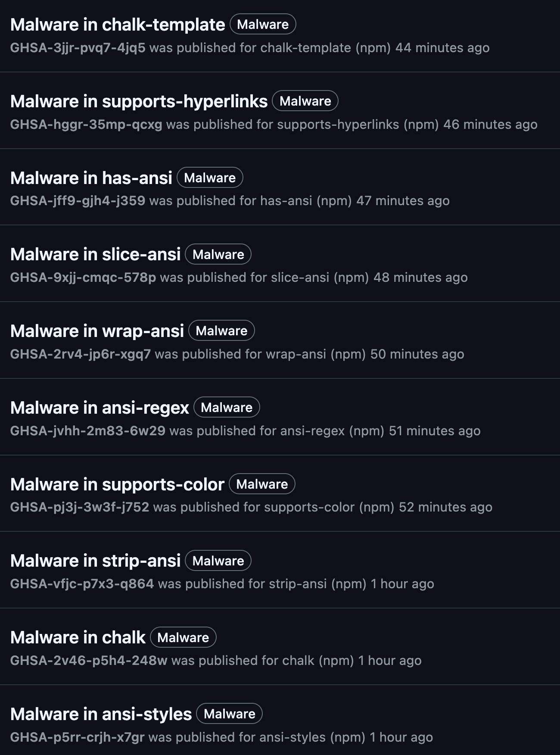Viewport: 560px width, 755px height.
Task: Open the "Malware in chalk" advisory
Action: pyautogui.click(x=78, y=637)
